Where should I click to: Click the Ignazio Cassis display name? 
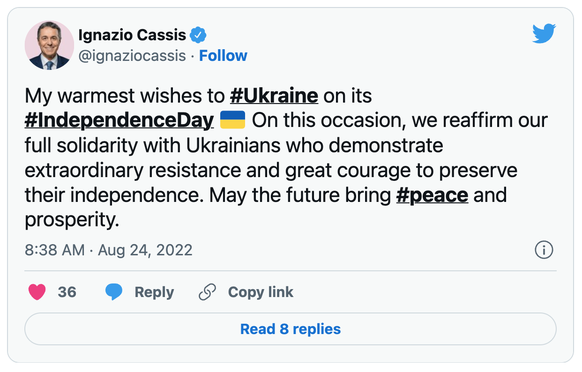coord(132,35)
